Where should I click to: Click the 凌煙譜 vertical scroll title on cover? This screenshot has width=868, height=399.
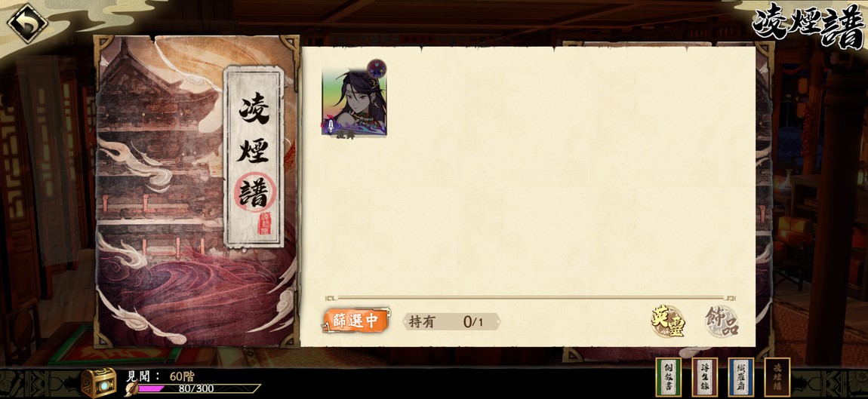pyautogui.click(x=254, y=157)
